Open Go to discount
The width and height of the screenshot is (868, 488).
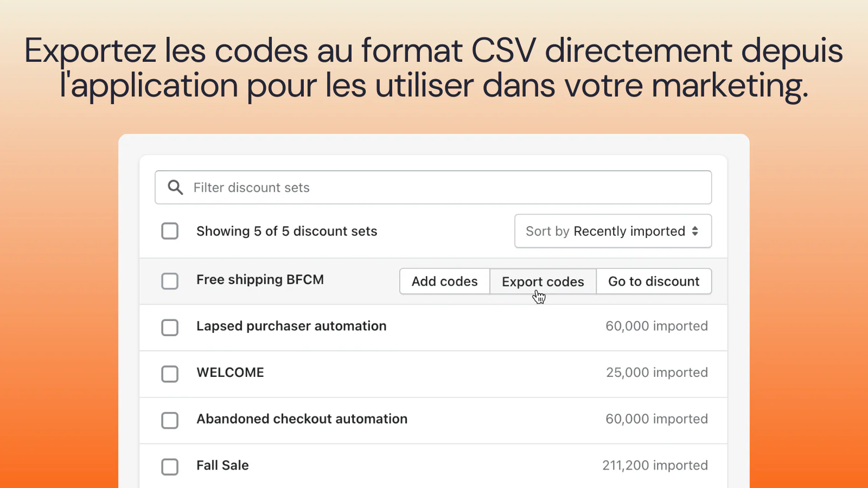654,281
